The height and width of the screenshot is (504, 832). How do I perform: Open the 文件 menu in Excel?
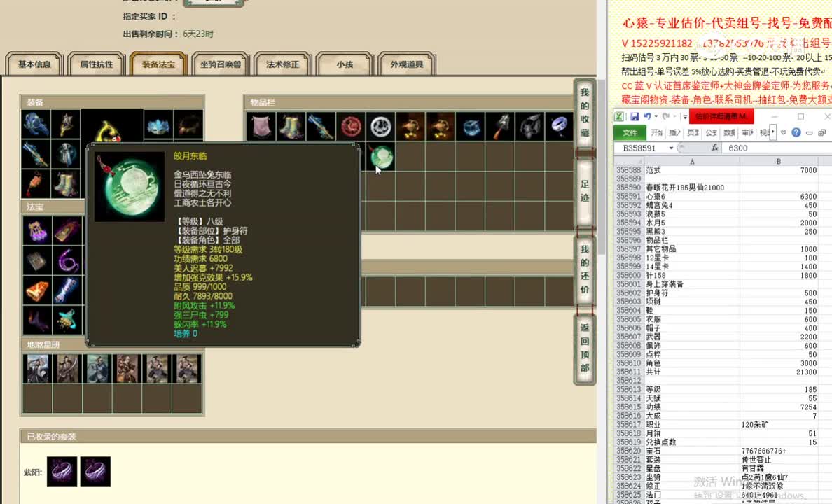click(630, 132)
